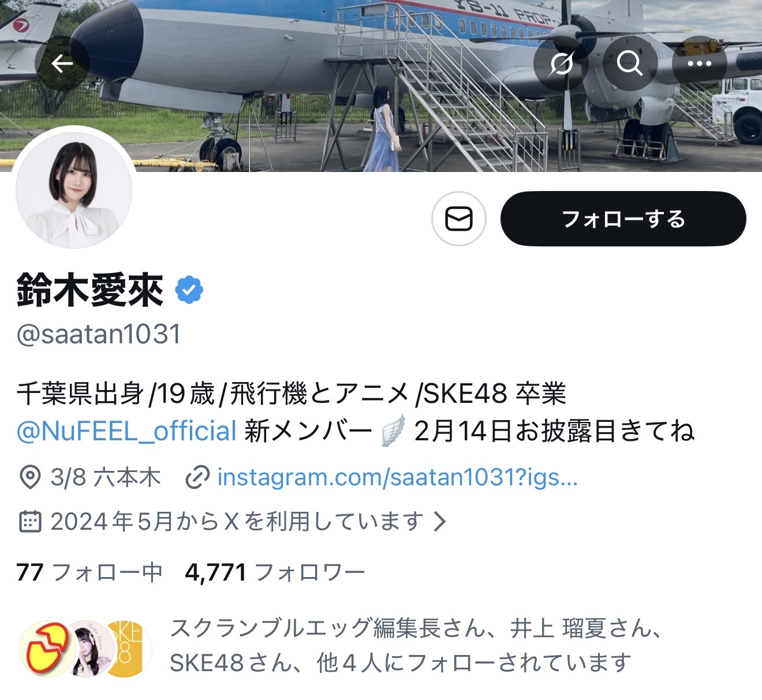Expand join date details chevron

[x=440, y=522]
